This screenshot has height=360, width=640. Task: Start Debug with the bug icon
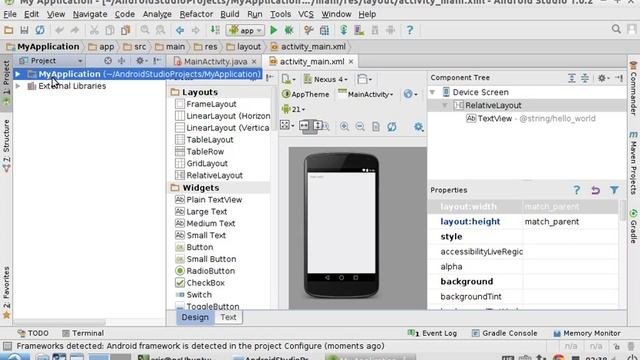(289, 30)
